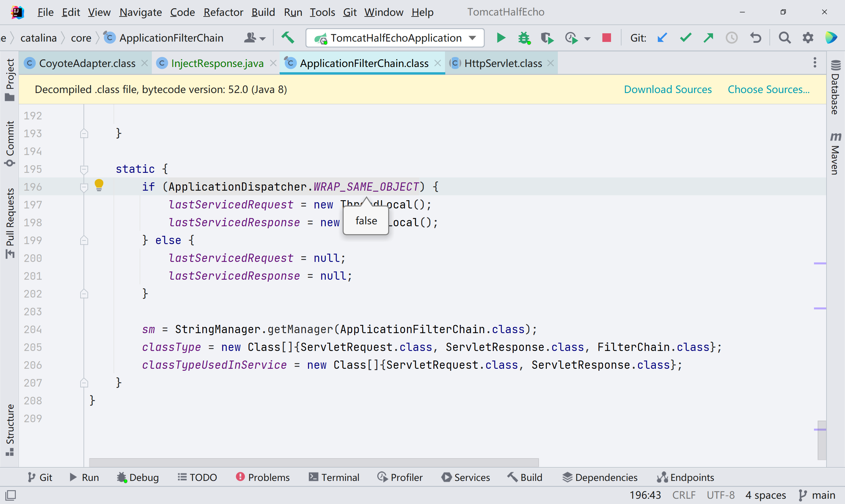Start debugging with the bug icon
845x504 pixels.
click(x=524, y=38)
